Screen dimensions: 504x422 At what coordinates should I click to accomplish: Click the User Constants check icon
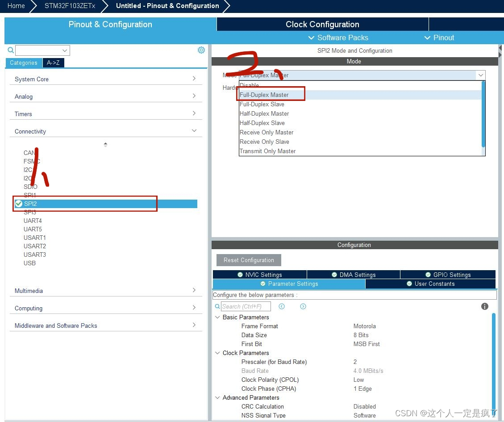click(x=409, y=284)
